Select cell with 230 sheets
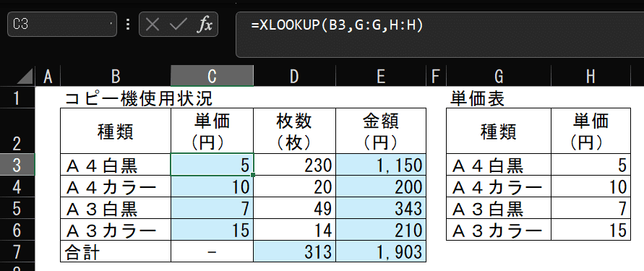This screenshot has width=644, height=271. 294,165
